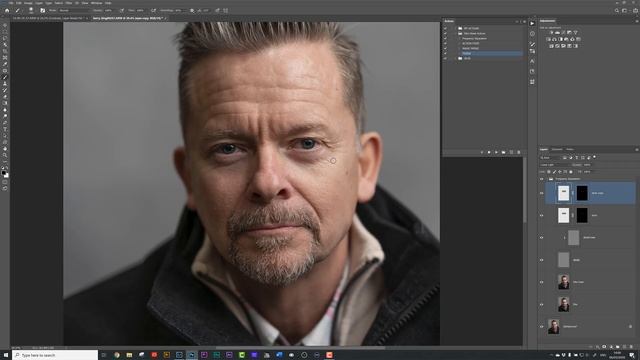The image size is (640, 360).
Task: Select the Type tool
Action: [x=5, y=129]
